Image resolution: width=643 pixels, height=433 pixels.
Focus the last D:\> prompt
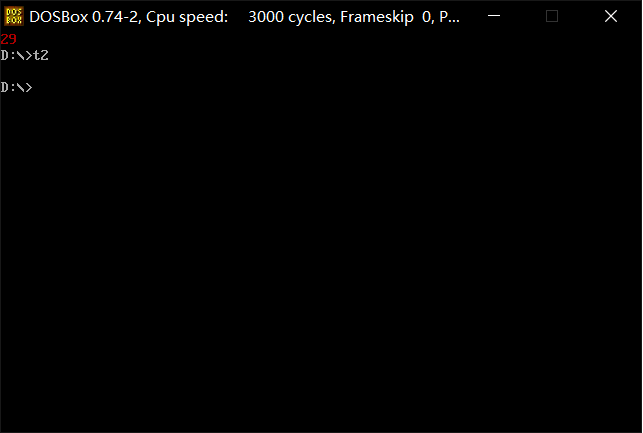[x=16, y=87]
